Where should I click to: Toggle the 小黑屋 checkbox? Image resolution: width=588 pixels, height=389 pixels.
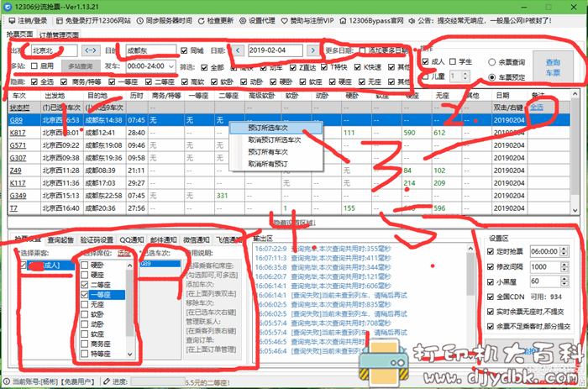pos(490,281)
